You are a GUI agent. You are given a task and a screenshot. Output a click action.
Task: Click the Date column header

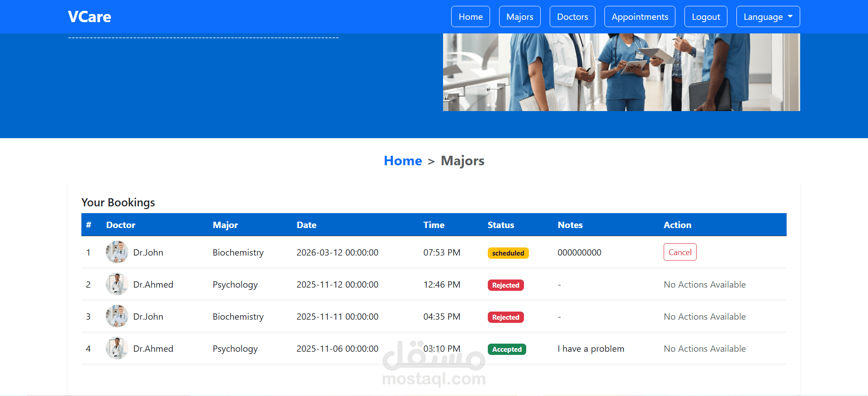point(307,225)
